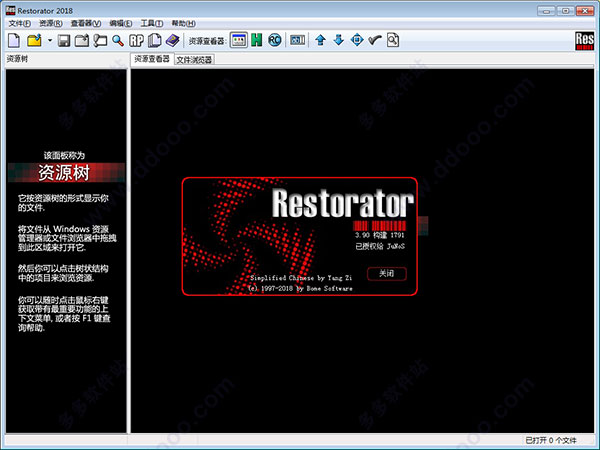Click the save-as folder icon beside the floppy disk

pyautogui.click(x=82, y=40)
